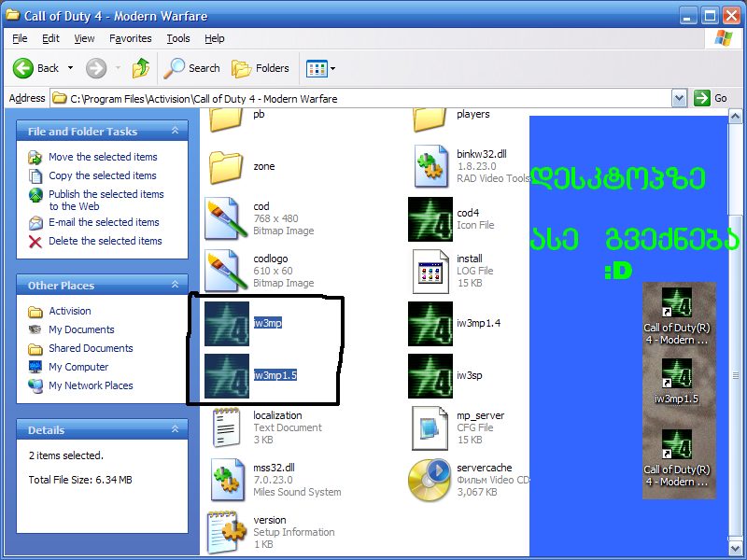Image resolution: width=747 pixels, height=560 pixels.
Task: Click E-mail the selected items
Action: pos(104,222)
